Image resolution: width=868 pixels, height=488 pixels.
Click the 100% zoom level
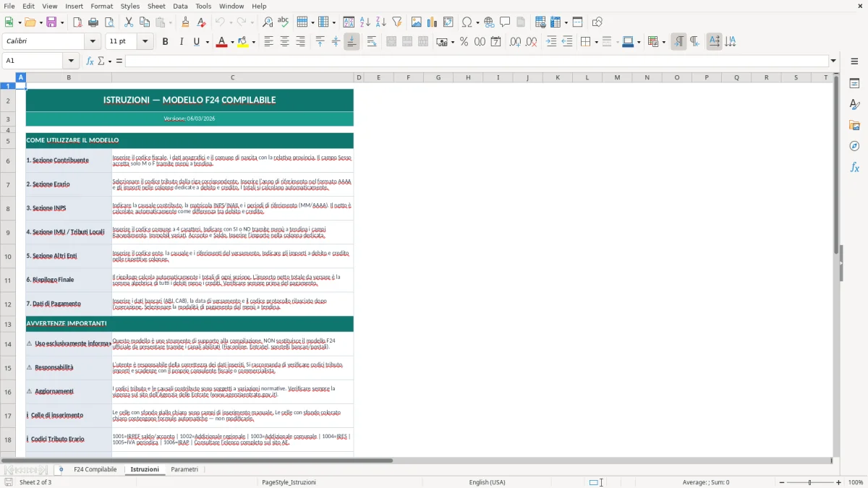coord(856,482)
